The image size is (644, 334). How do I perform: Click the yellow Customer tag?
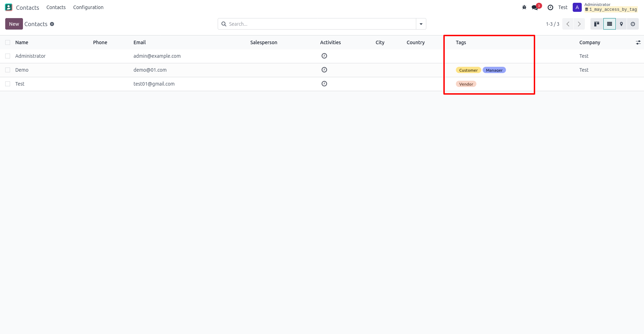click(468, 70)
